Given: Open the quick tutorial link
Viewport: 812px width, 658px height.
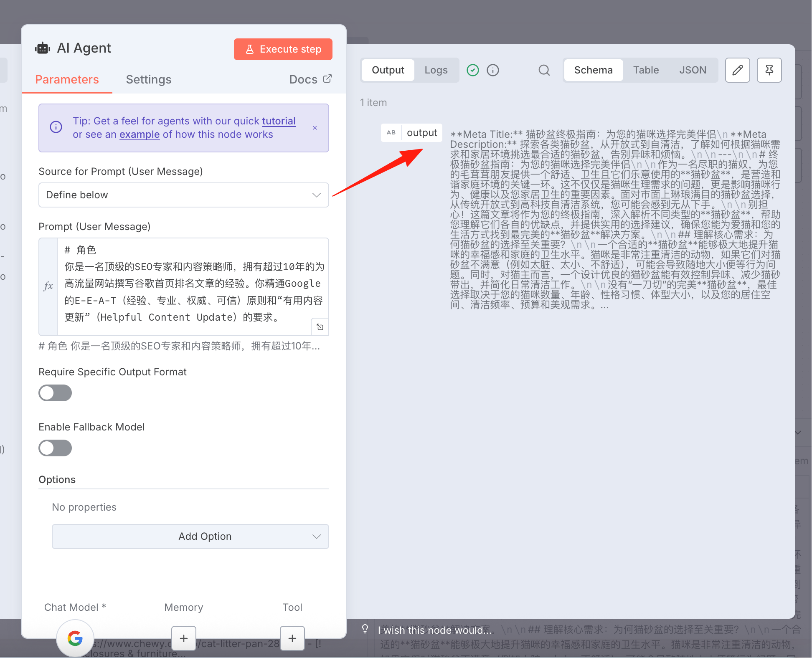Looking at the screenshot, I should (279, 121).
